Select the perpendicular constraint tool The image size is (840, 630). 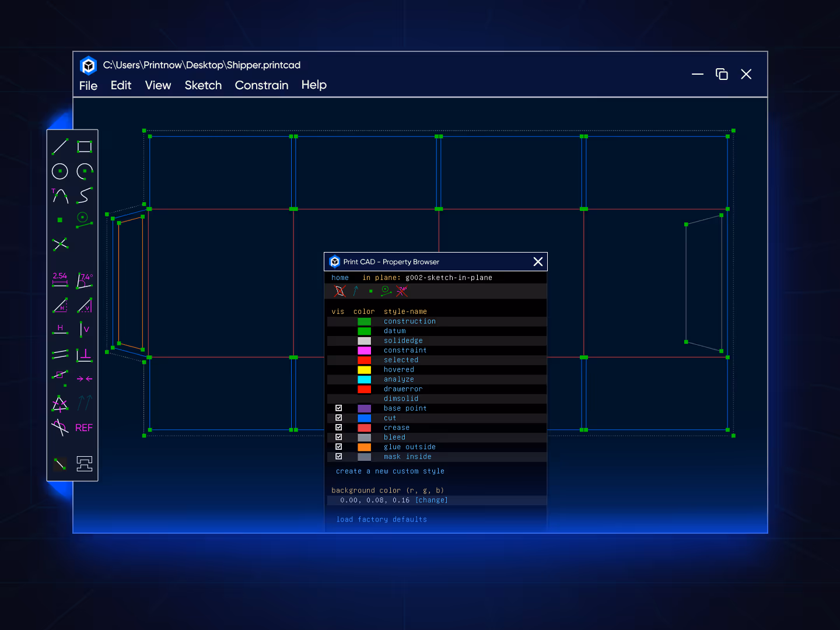[x=84, y=353]
